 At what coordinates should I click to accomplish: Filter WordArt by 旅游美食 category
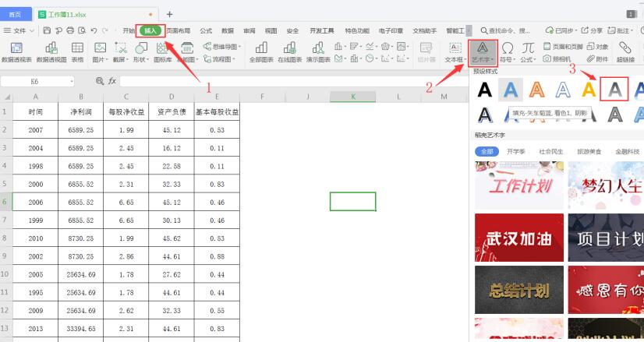coord(589,151)
